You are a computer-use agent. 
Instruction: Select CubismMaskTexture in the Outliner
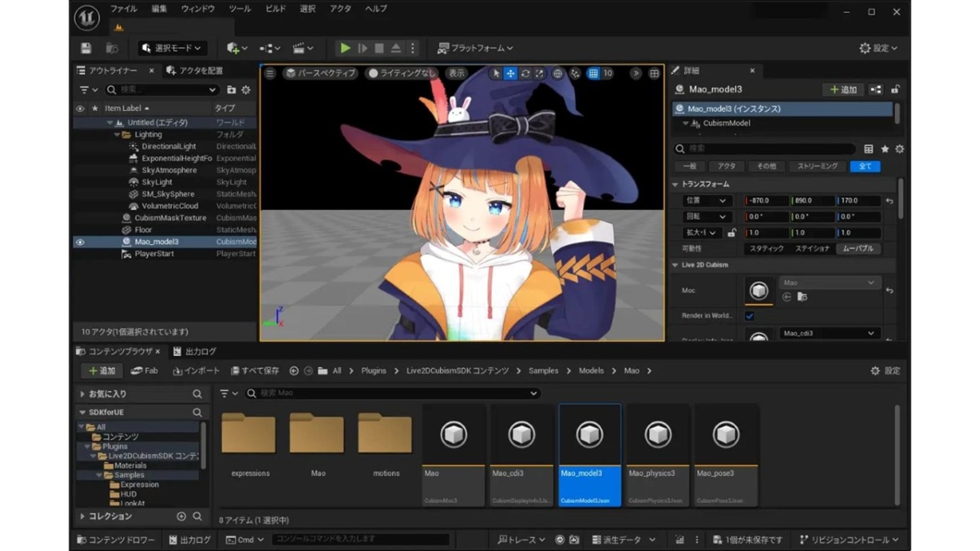click(x=171, y=218)
